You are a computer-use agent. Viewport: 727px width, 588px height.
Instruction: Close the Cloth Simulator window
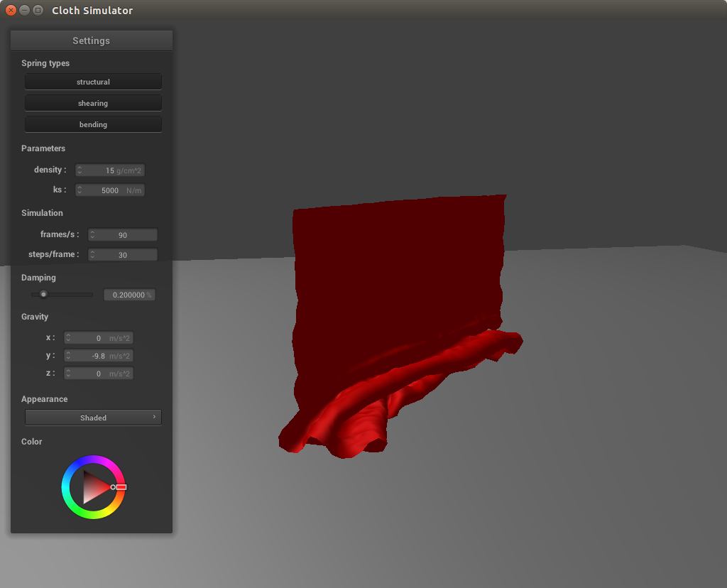coord(11,10)
